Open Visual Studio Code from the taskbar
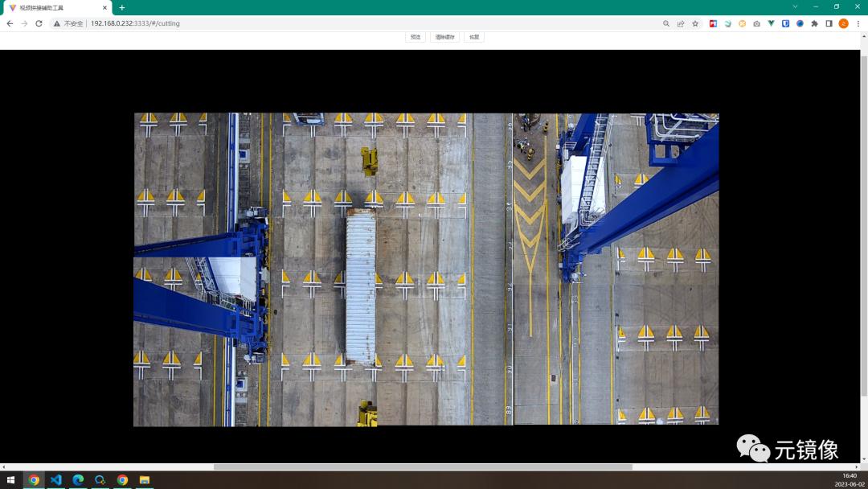This screenshot has height=489, width=868. point(55,480)
